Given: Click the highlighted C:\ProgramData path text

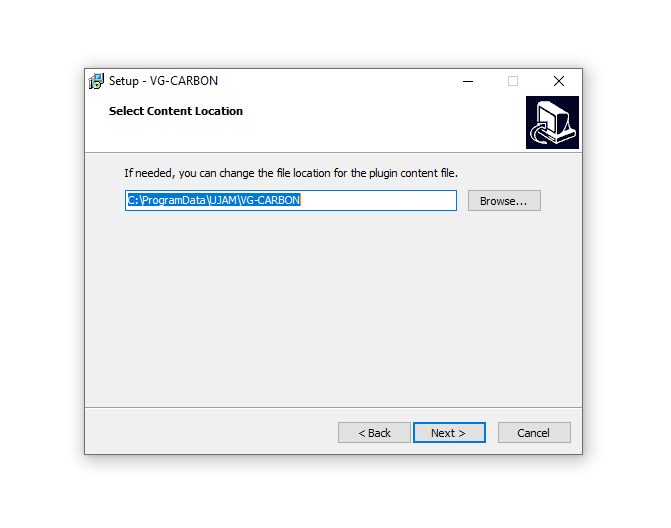Looking at the screenshot, I should click(x=167, y=200).
